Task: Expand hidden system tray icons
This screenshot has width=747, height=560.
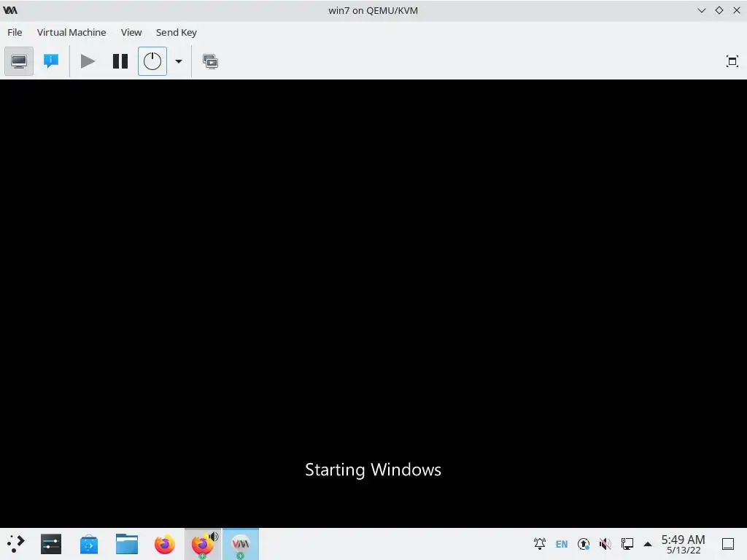Action: pyautogui.click(x=648, y=544)
